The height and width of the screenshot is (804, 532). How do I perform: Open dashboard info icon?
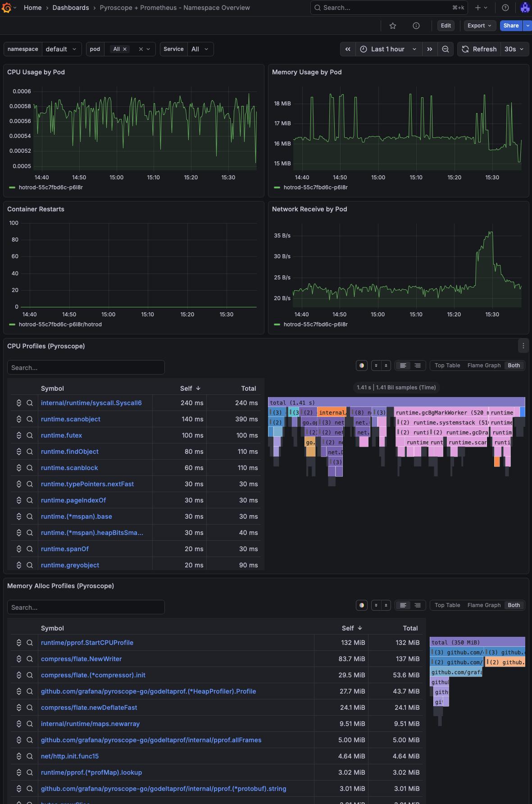[x=416, y=26]
